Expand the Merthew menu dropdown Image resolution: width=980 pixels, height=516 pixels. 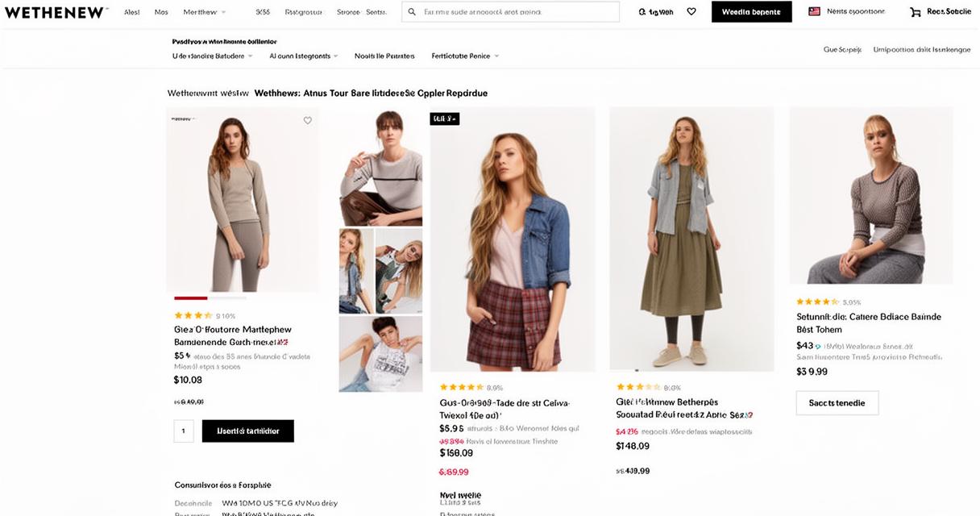[x=205, y=12]
